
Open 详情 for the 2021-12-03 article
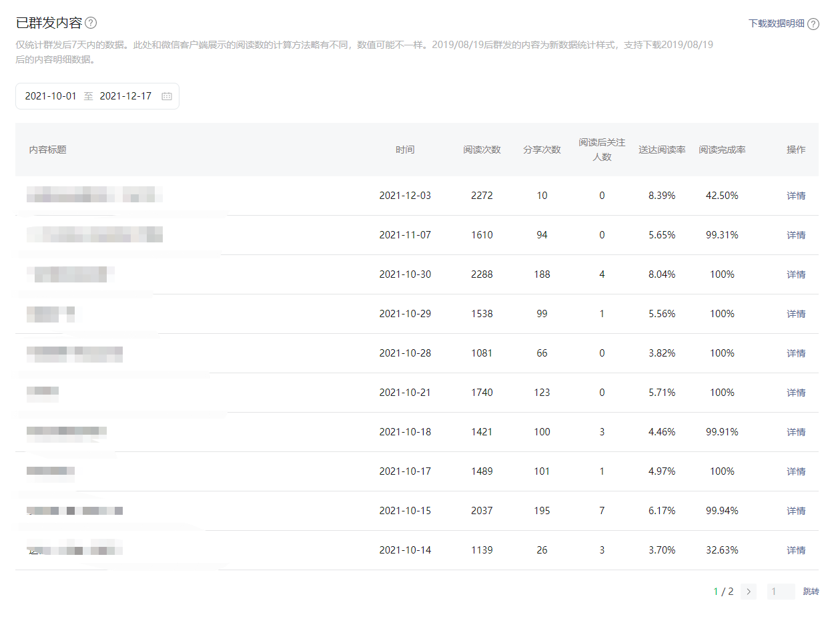click(796, 196)
